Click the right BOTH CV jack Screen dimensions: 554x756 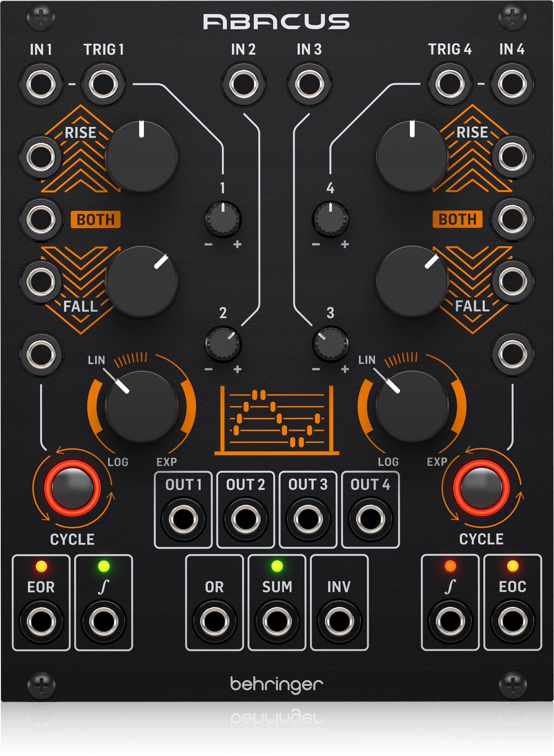point(512,219)
